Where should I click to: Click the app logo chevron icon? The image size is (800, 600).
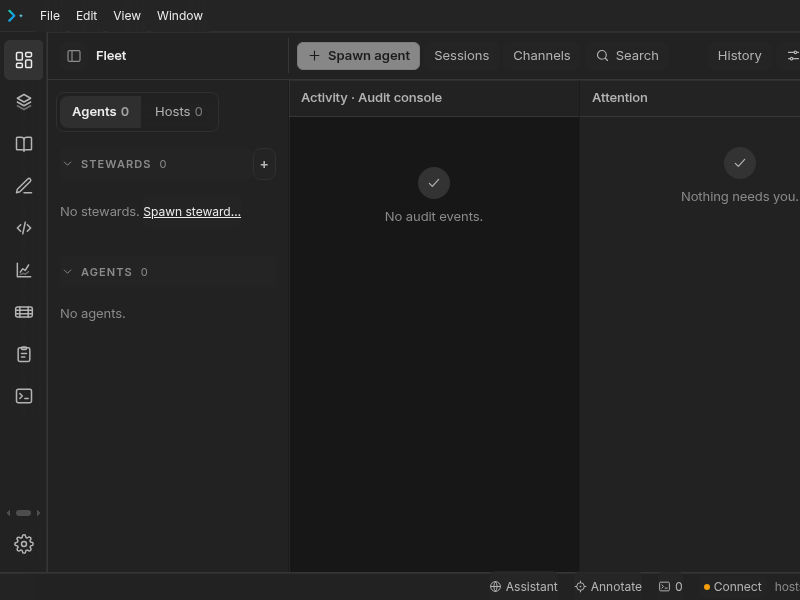[14, 16]
